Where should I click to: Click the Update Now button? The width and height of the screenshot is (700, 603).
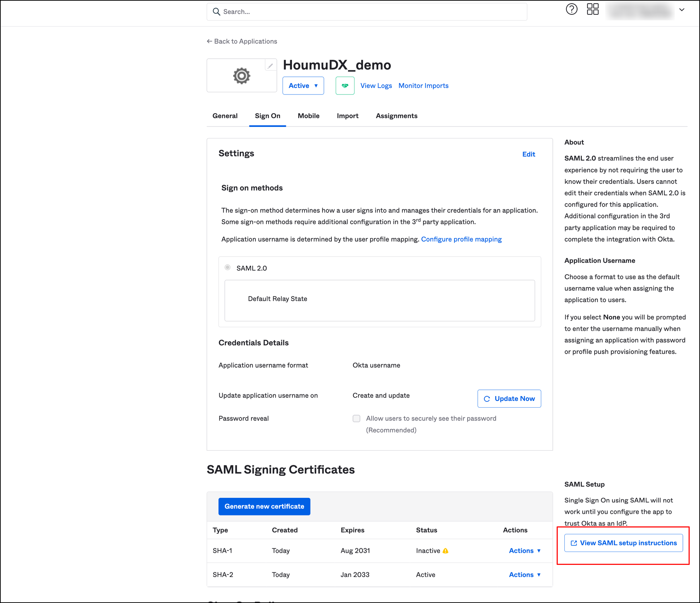tap(509, 399)
